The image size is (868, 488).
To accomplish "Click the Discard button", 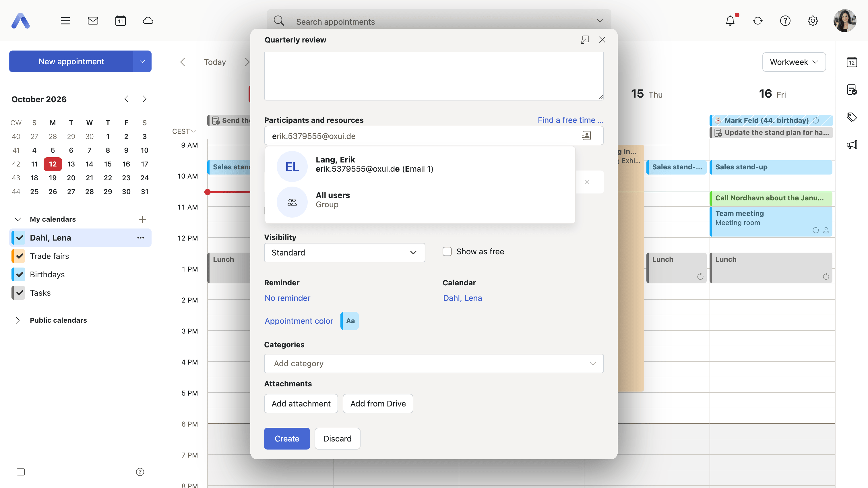I will (337, 438).
